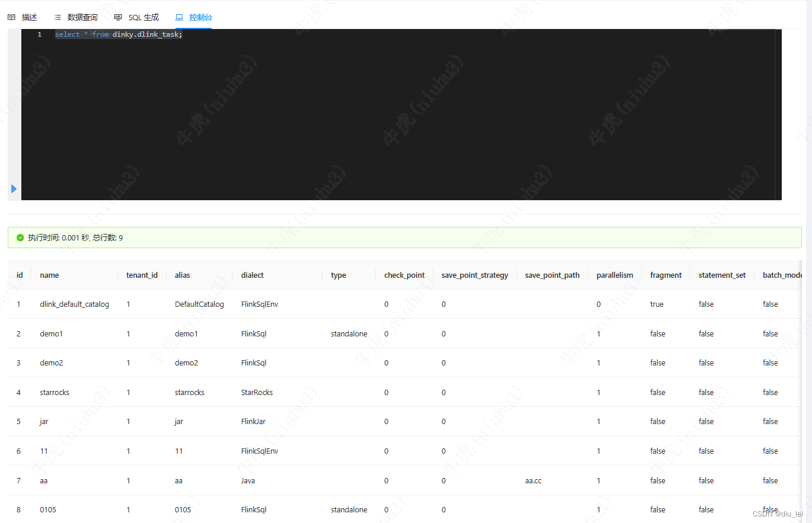Click the standalone type cell in demo1 row
Screen dimensions: 812x523
[349, 333]
